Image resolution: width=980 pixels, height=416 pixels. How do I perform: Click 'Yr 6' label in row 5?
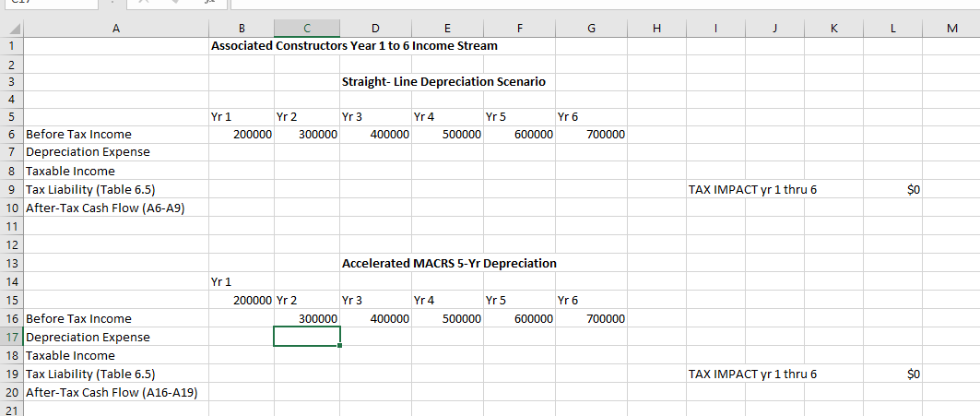point(568,116)
